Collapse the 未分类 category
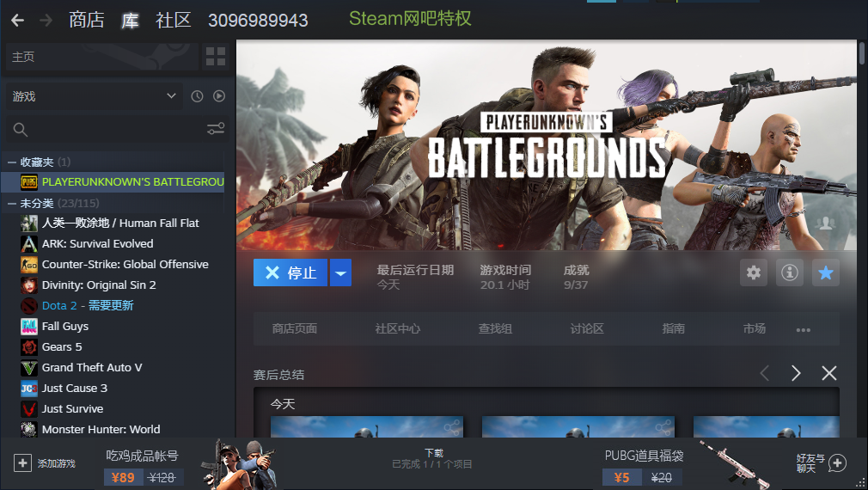 point(12,203)
